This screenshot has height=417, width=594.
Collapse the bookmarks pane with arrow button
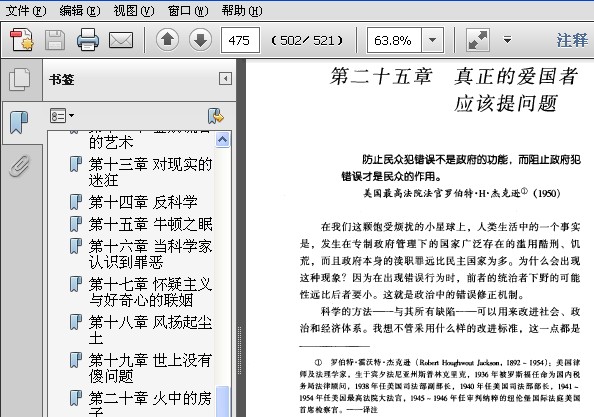pyautogui.click(x=225, y=79)
